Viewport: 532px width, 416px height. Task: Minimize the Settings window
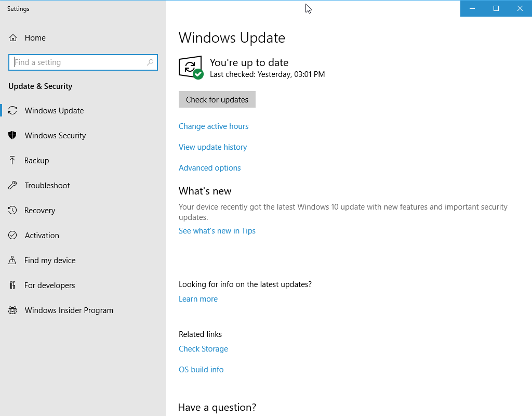click(472, 8)
